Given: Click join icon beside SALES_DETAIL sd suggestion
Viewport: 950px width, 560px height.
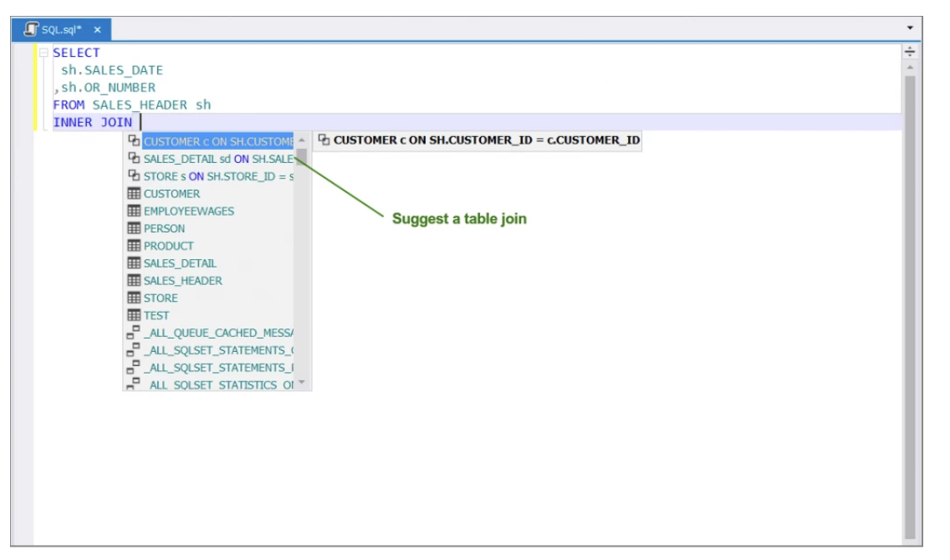Looking at the screenshot, I should 134,158.
